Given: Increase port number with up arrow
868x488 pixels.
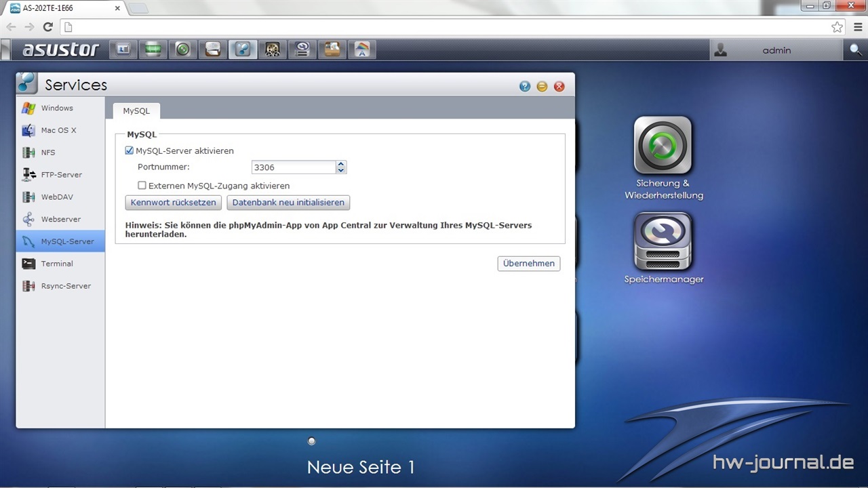Looking at the screenshot, I should (x=341, y=163).
